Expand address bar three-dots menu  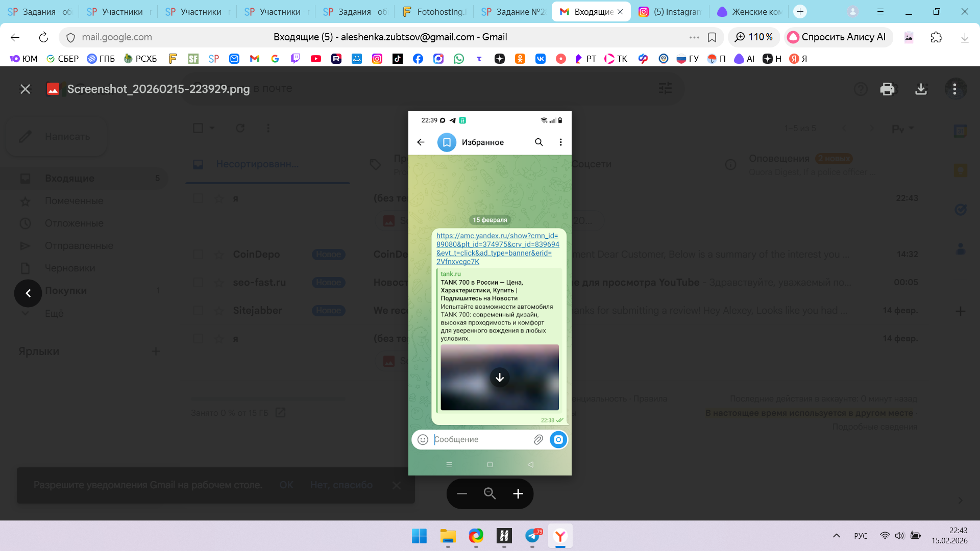(694, 37)
